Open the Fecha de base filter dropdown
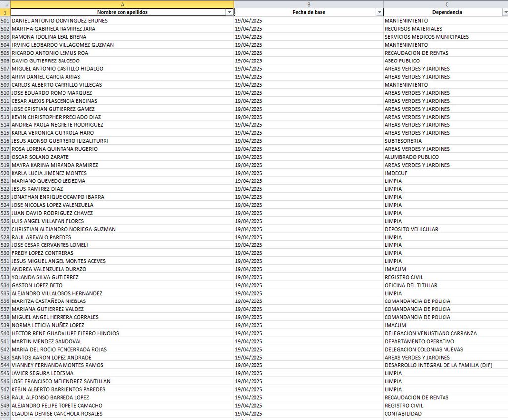 pyautogui.click(x=380, y=12)
